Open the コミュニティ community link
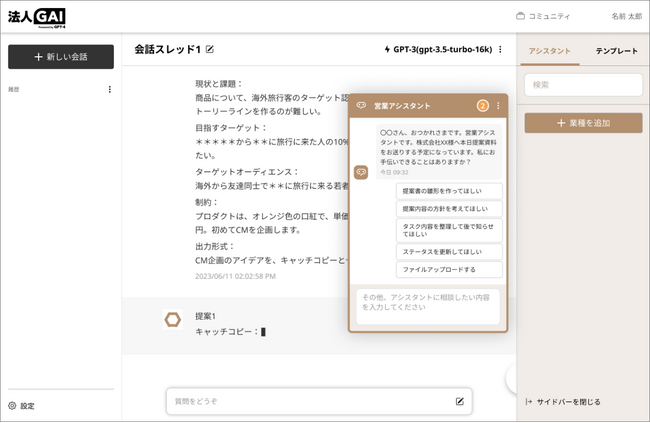This screenshot has width=650, height=423. pos(543,16)
